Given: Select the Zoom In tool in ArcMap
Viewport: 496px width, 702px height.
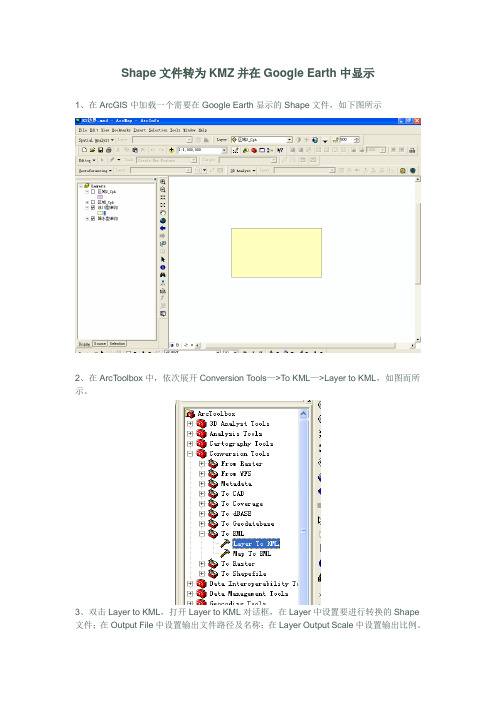Looking at the screenshot, I should pos(163,182).
